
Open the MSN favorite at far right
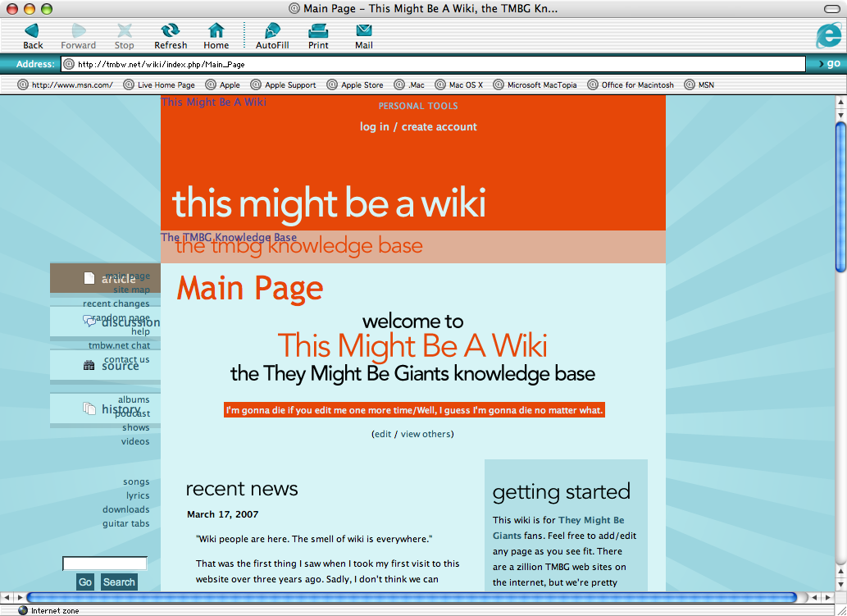699,84
